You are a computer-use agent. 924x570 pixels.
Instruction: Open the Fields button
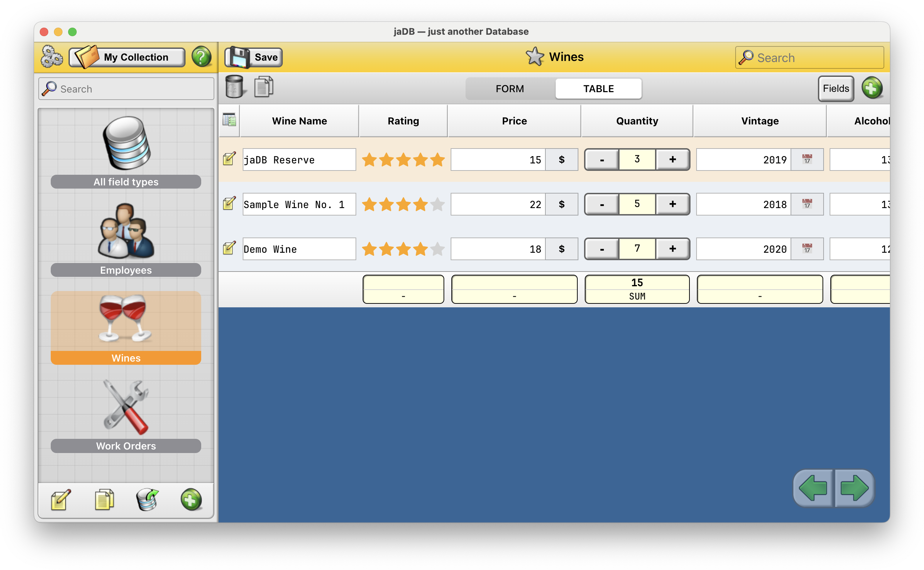click(x=835, y=89)
